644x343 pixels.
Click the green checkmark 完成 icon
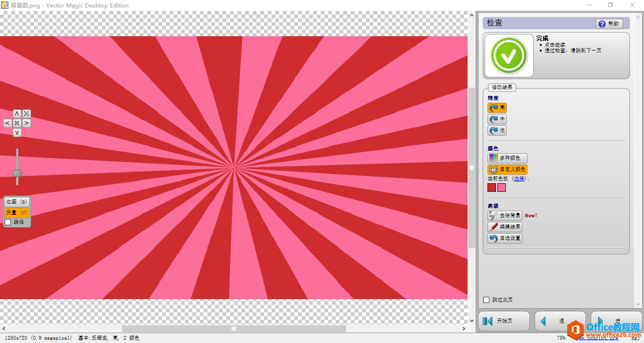tap(509, 55)
